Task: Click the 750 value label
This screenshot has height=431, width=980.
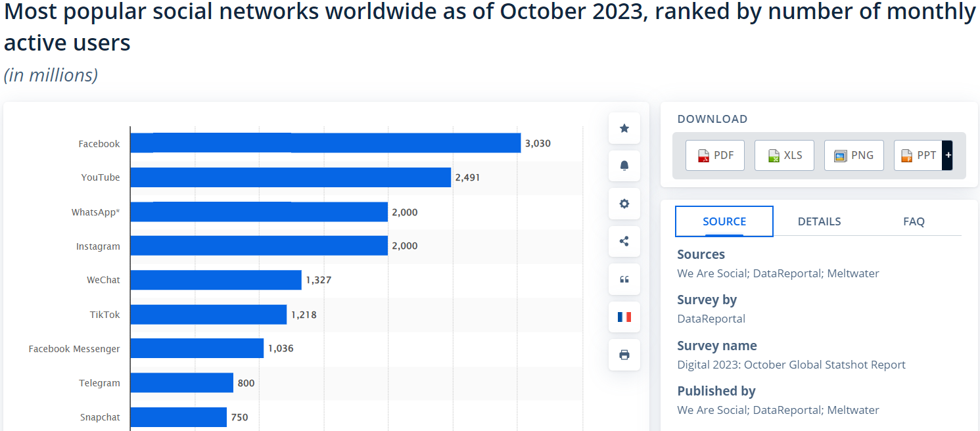Action: tap(239, 417)
